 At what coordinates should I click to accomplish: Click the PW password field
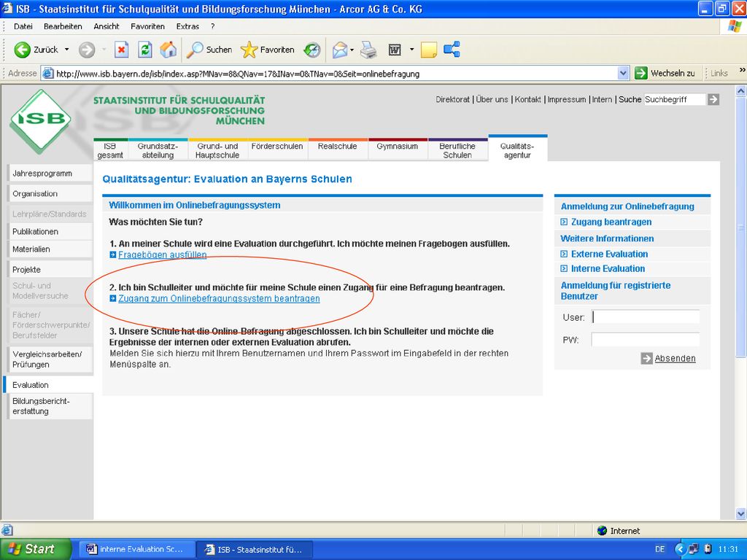coord(646,340)
